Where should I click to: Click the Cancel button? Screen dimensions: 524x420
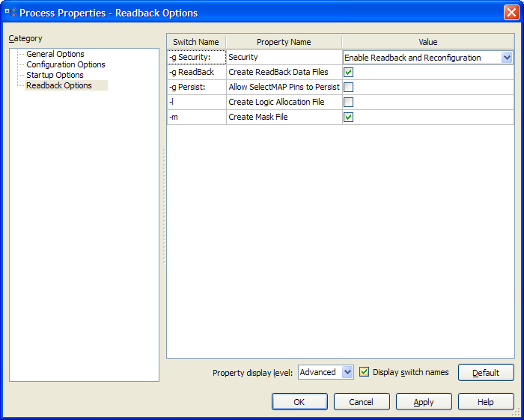click(x=362, y=401)
